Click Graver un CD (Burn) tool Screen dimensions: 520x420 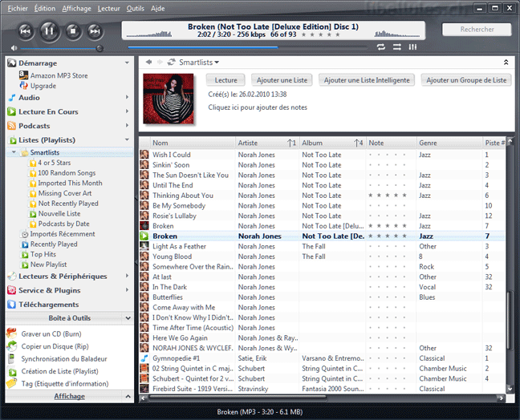point(51,334)
